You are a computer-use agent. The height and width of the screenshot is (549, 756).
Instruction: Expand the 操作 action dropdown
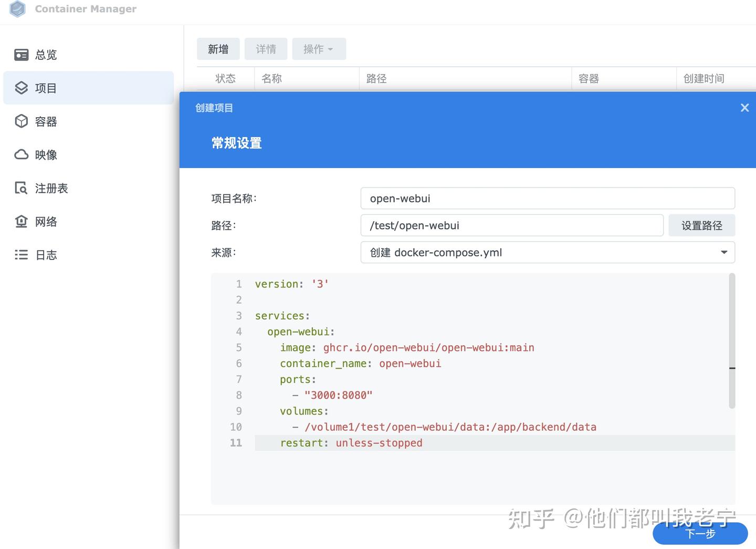pyautogui.click(x=319, y=49)
